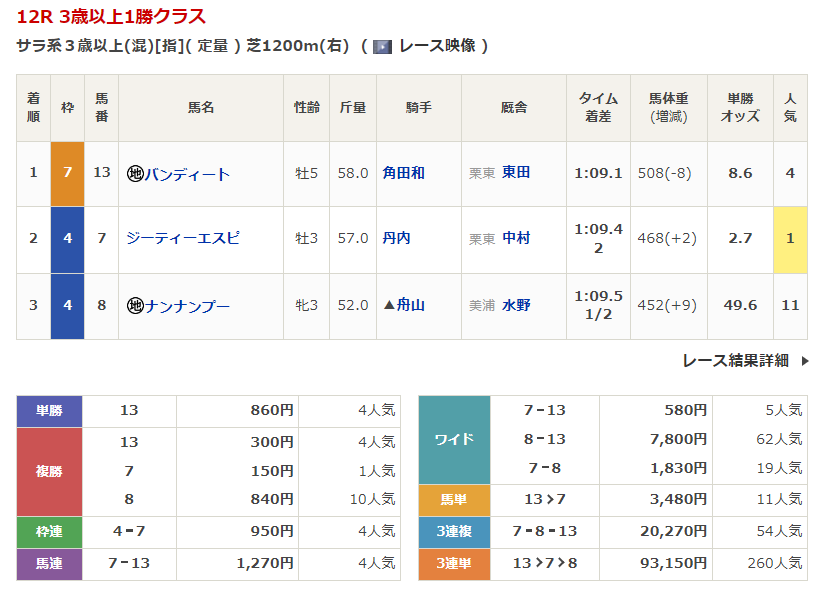
Task: Open horse page for ナンナンプー
Action: (187, 306)
